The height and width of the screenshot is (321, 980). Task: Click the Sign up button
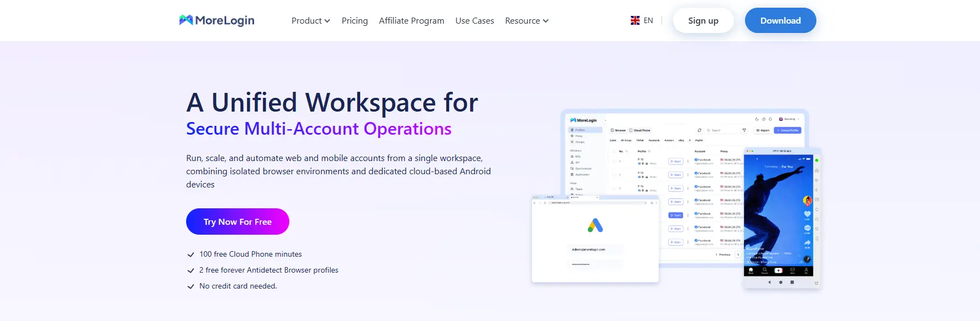tap(703, 21)
